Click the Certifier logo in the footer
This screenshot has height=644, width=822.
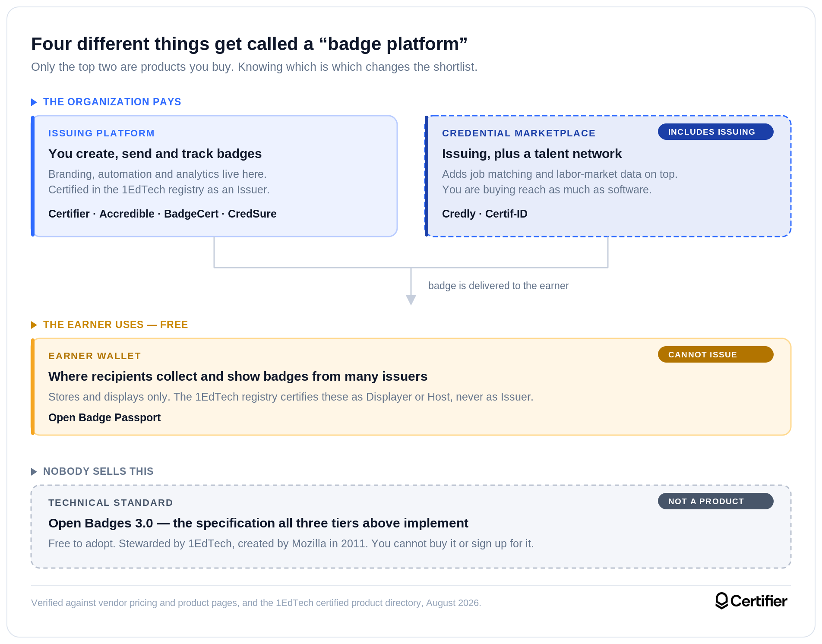coord(751,601)
